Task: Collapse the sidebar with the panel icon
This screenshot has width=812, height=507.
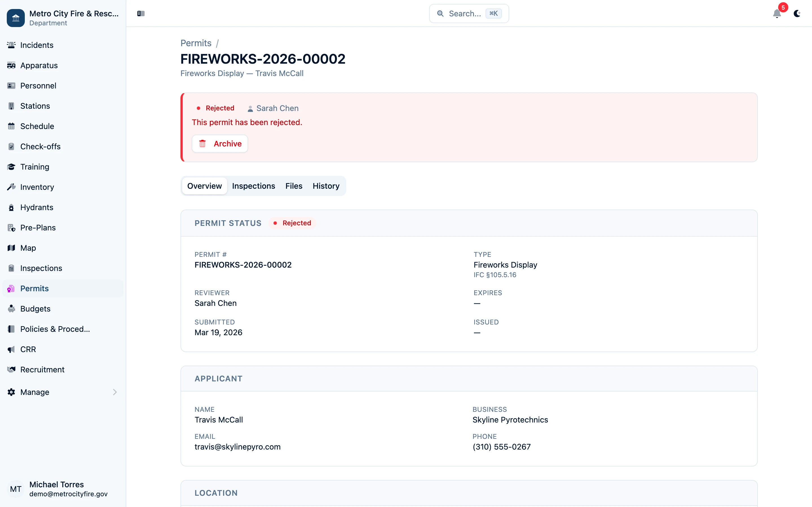Action: coord(141,14)
